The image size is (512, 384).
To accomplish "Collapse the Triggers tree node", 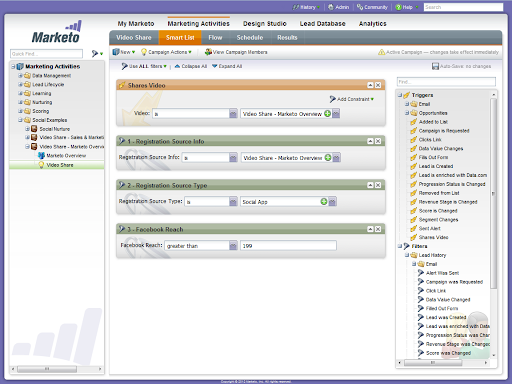I will (400, 95).
